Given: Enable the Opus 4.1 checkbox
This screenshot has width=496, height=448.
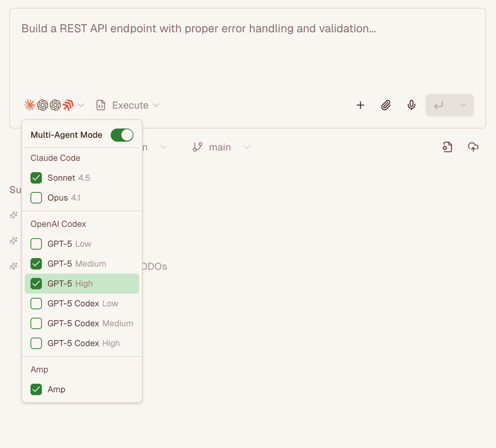Looking at the screenshot, I should pyautogui.click(x=36, y=198).
